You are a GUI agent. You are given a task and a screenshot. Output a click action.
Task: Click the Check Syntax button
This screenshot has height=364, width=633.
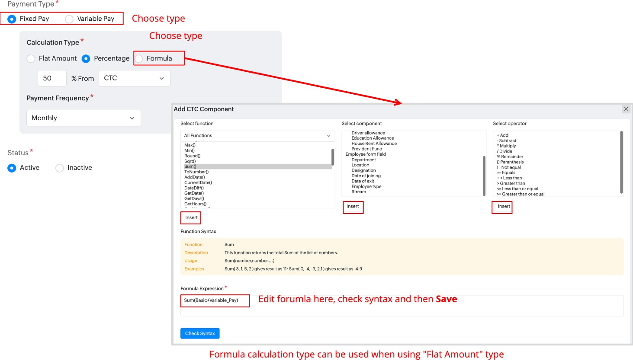[200, 333]
